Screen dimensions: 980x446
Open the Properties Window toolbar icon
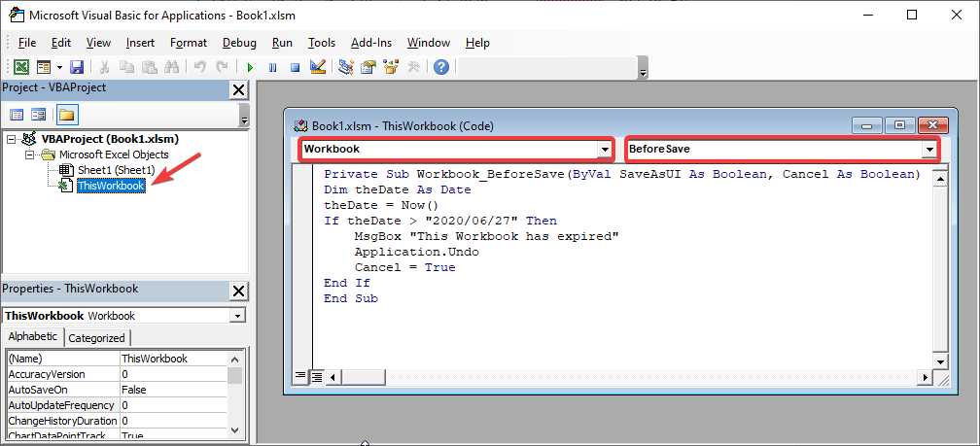point(368,67)
